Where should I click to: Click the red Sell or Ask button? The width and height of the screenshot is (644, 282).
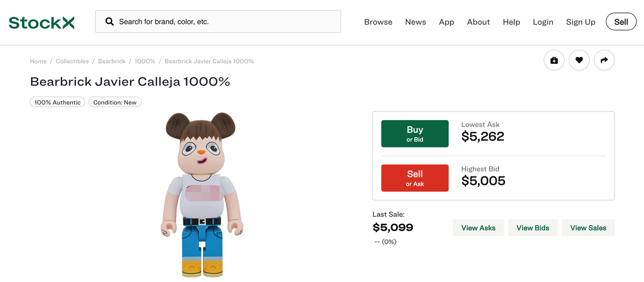tap(415, 178)
